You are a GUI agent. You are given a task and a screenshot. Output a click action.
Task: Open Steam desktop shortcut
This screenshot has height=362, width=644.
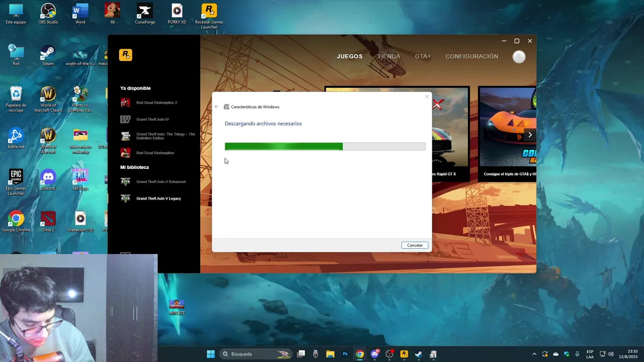[48, 55]
